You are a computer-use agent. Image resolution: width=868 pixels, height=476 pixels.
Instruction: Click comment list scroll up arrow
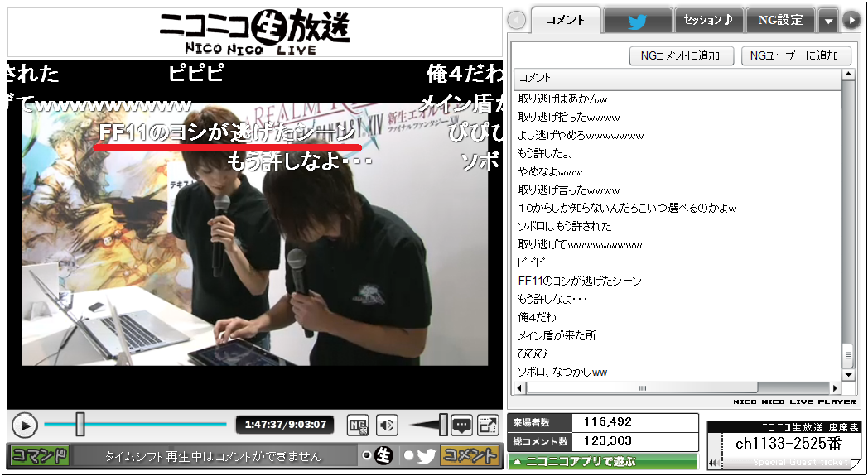point(848,75)
